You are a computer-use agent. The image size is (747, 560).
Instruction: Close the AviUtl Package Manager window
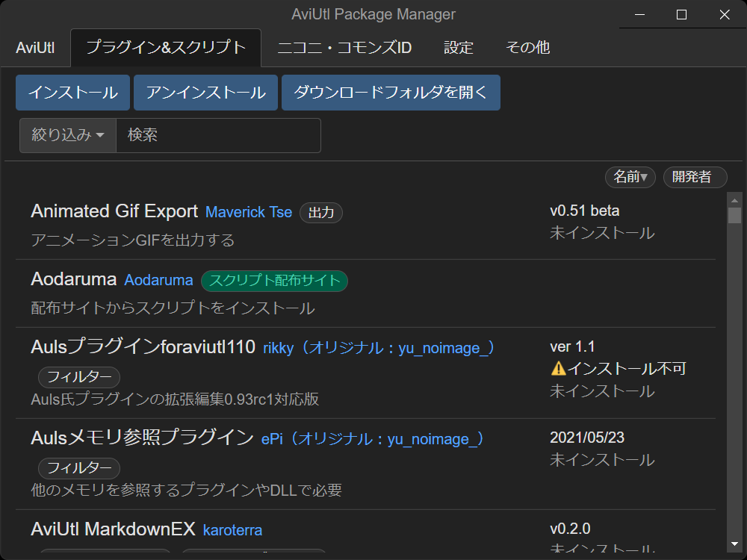point(724,15)
